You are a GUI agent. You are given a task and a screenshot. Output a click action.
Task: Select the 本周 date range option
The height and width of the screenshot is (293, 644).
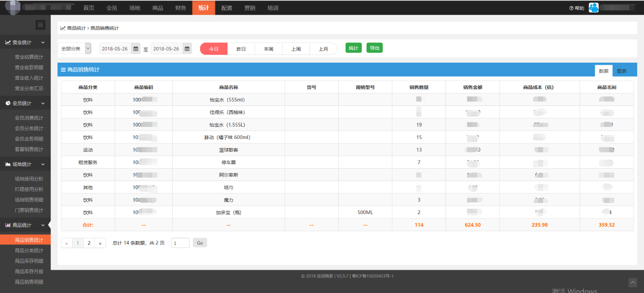point(269,49)
